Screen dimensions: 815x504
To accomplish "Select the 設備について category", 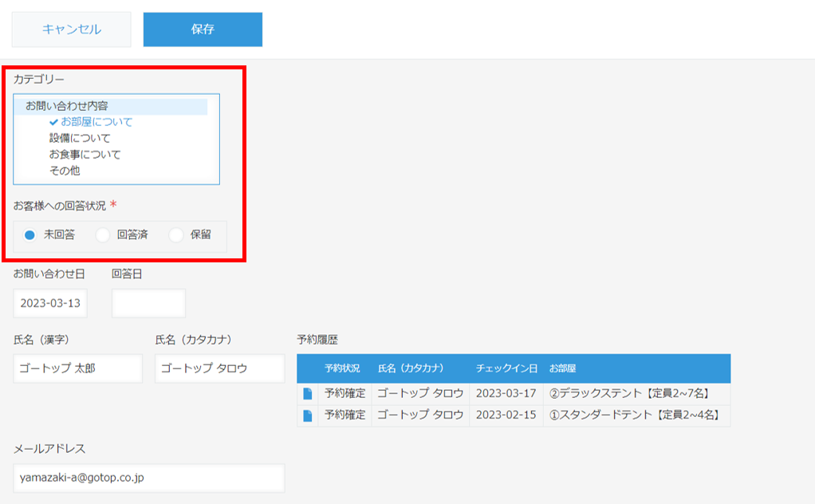I will [80, 138].
